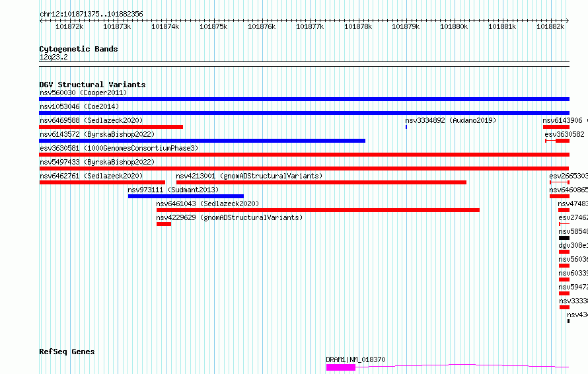This screenshot has width=588, height=374.
Task: Select the black bar under nsv58548
Action: (x=564, y=238)
